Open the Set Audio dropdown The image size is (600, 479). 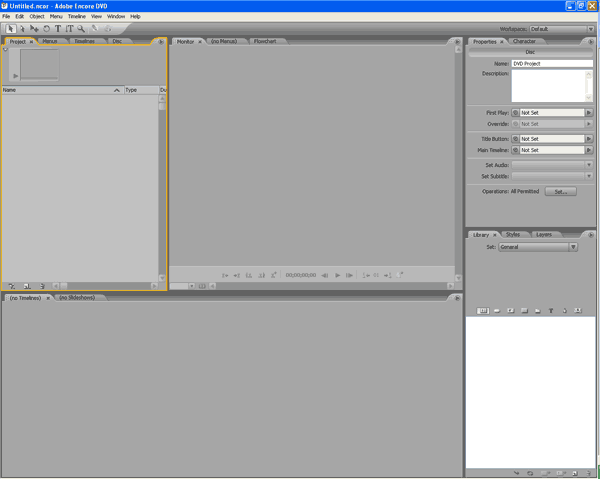coord(552,165)
